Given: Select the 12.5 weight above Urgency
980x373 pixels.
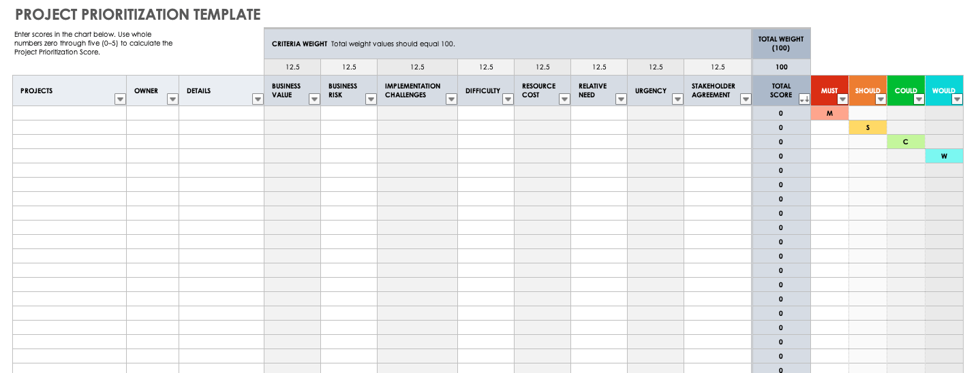Looking at the screenshot, I should point(656,67).
